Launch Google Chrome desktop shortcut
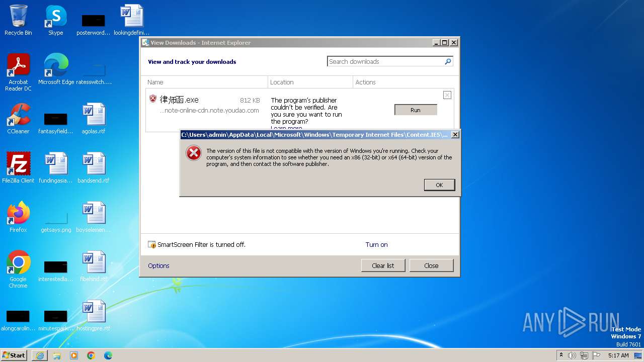The image size is (644, 362). (x=18, y=269)
